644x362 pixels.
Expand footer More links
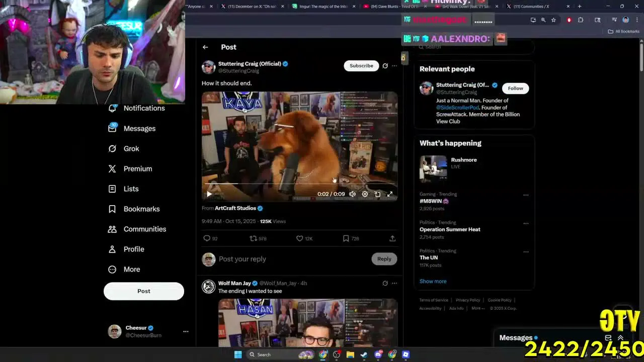coord(478,308)
